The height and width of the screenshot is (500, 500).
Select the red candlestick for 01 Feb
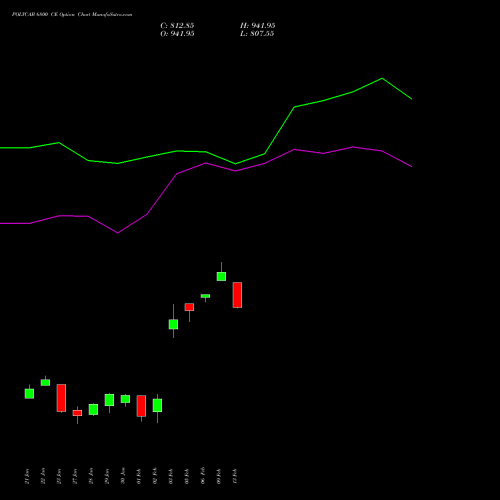pyautogui.click(x=141, y=406)
